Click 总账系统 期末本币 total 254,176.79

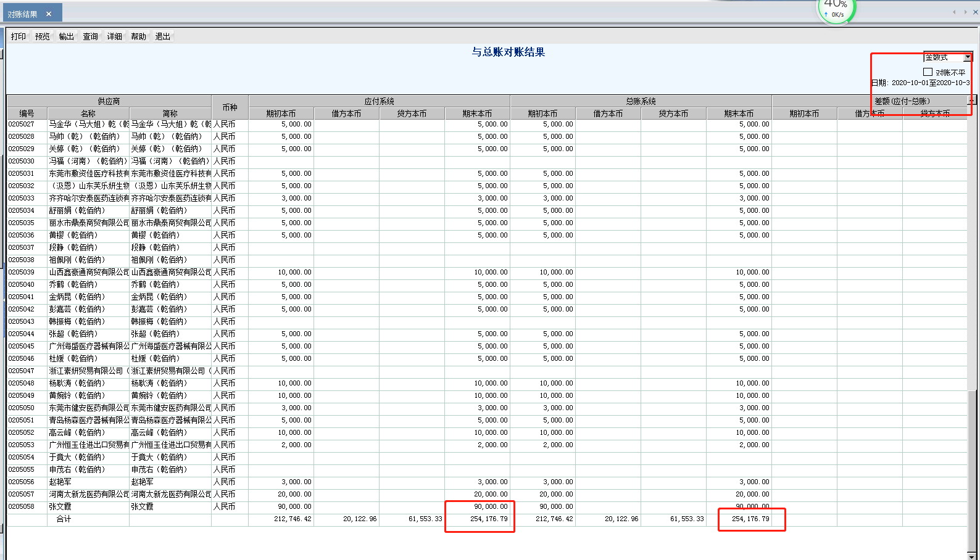(x=750, y=519)
